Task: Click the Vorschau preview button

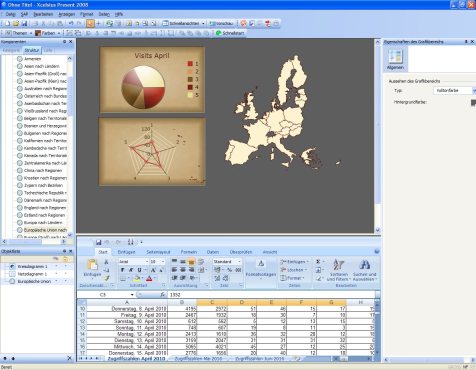Action: (221, 23)
